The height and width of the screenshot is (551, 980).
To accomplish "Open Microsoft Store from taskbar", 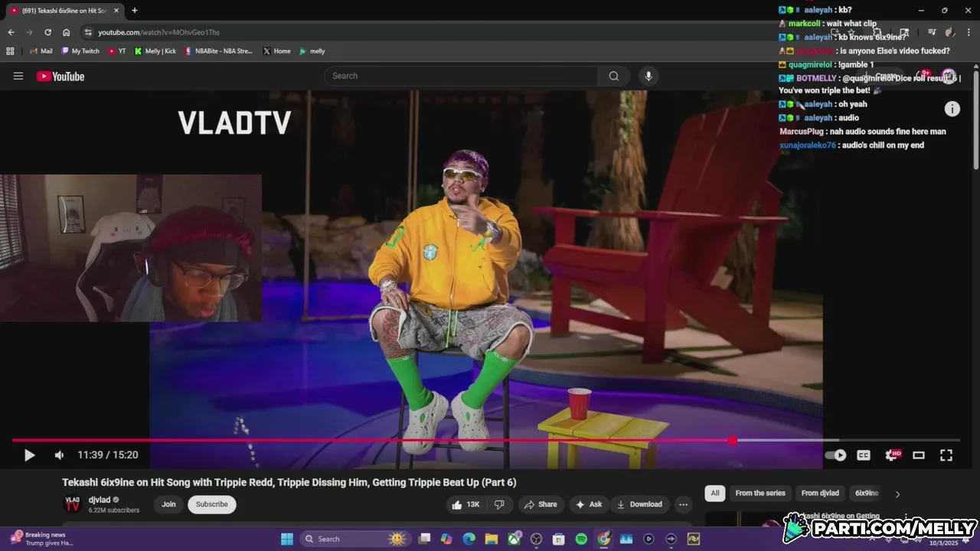I will pos(558,539).
